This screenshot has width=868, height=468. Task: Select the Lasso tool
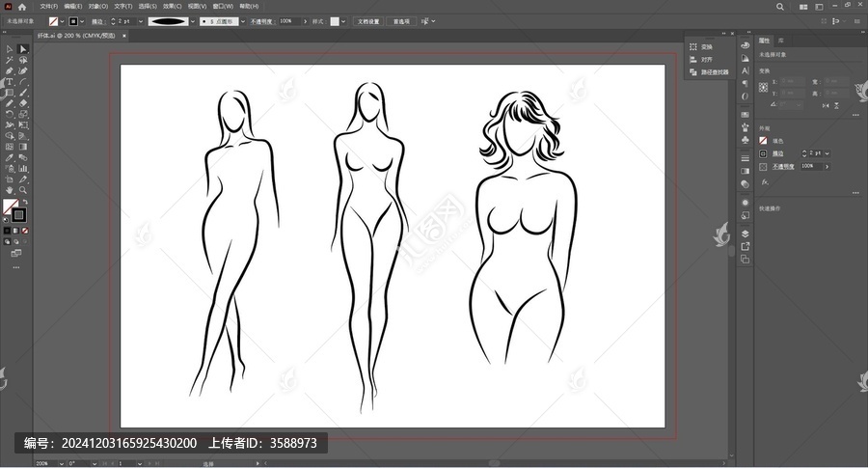coord(23,60)
